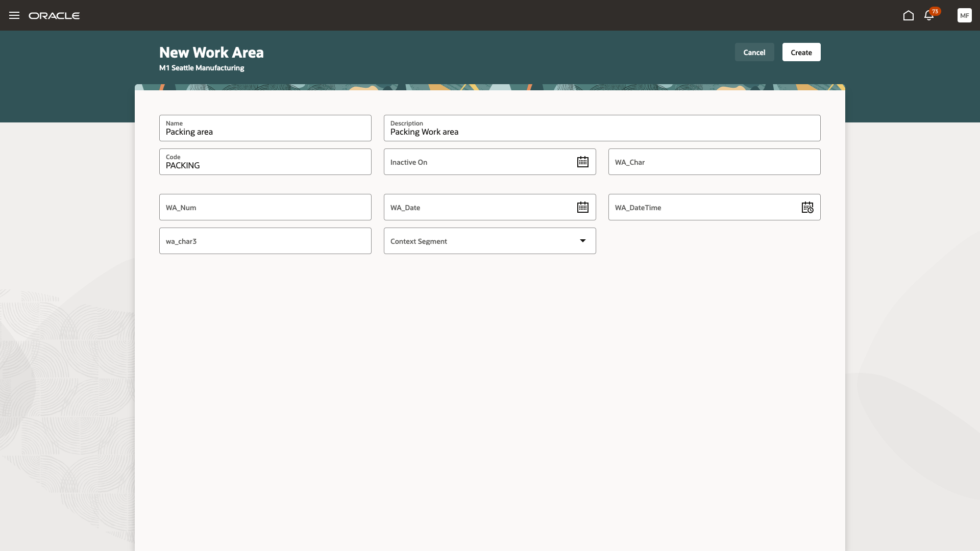Screen dimensions: 980x551
Task: Open WA_DateTime date-time picker
Action: (807, 207)
